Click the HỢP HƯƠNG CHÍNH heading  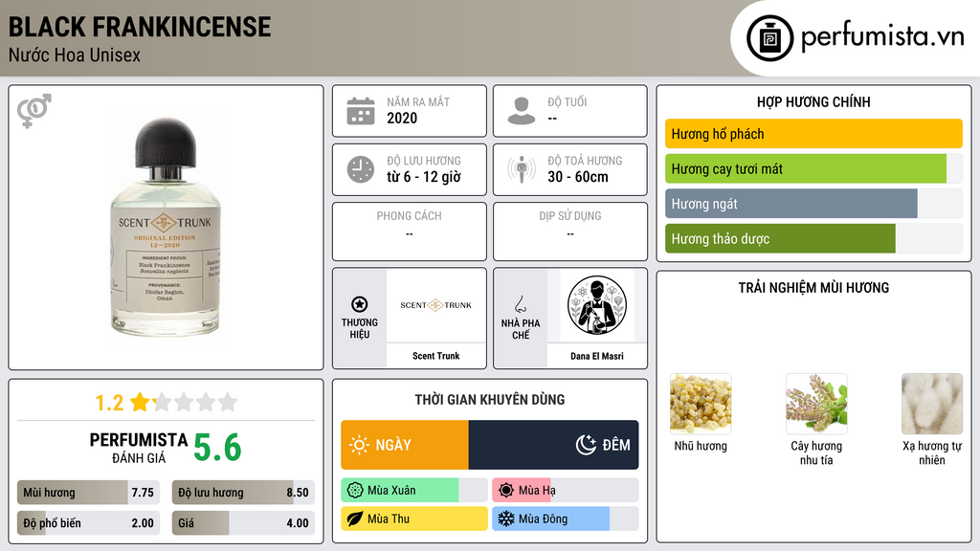(x=813, y=101)
